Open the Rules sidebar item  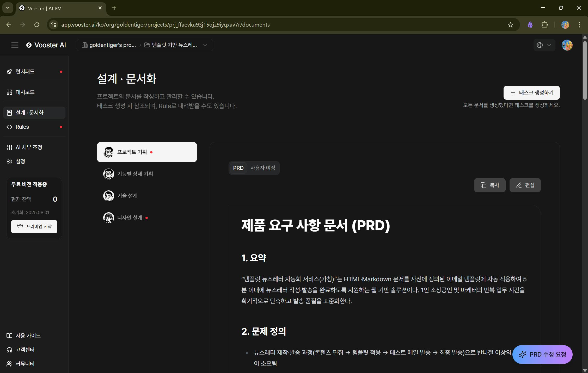pos(22,127)
